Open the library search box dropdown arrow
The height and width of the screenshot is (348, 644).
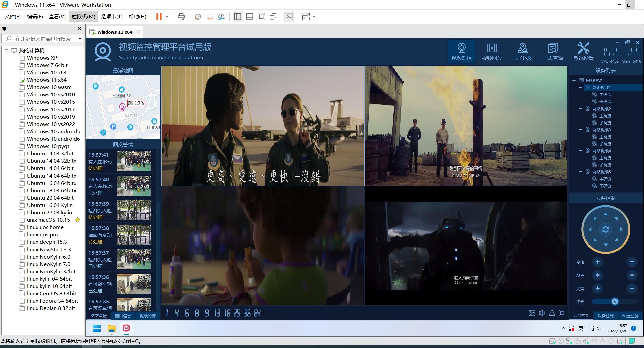pos(80,39)
